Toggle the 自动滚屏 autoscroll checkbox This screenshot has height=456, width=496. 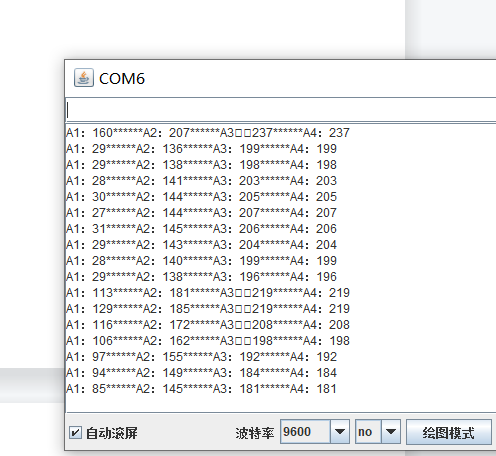point(75,433)
